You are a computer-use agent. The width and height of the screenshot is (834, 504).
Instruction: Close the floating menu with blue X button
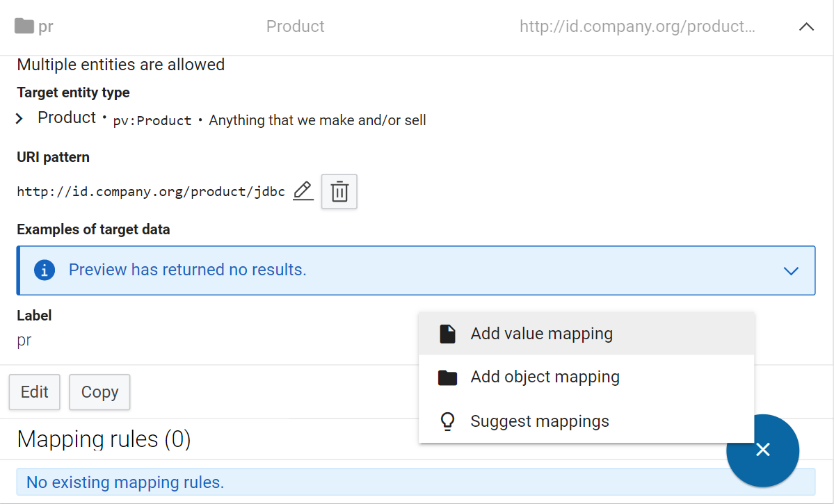tap(762, 450)
